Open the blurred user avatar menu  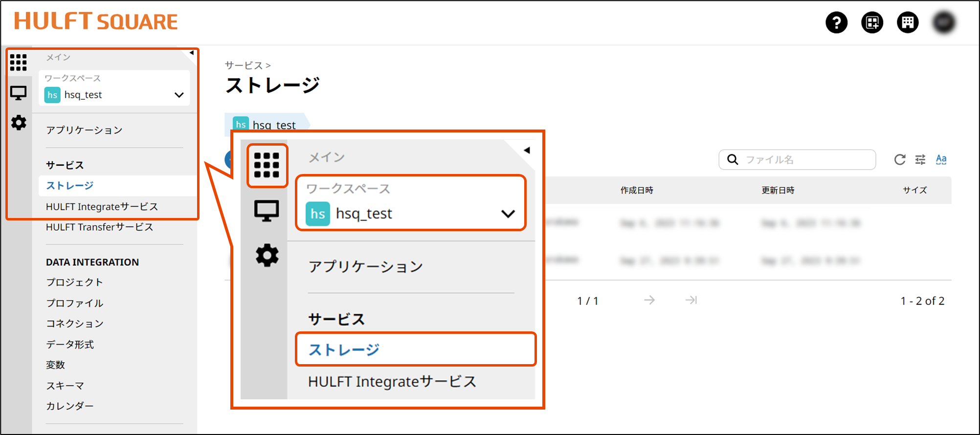point(944,22)
